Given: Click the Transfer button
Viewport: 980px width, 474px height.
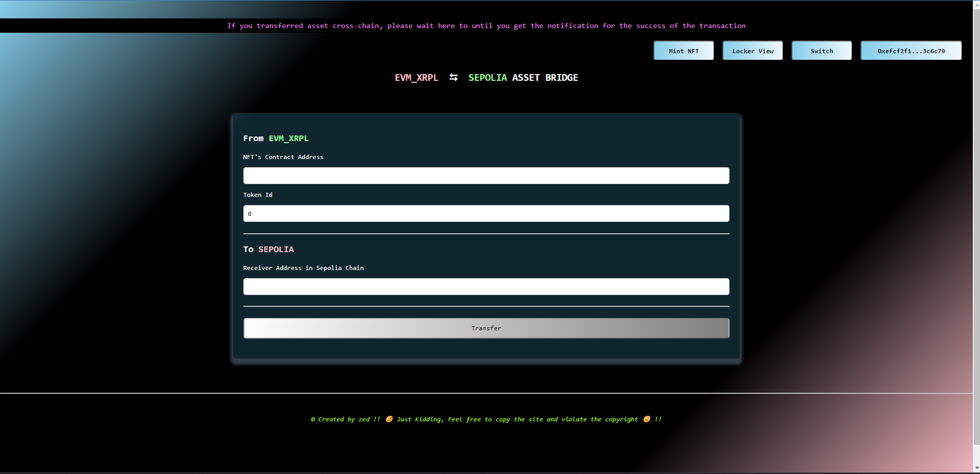Looking at the screenshot, I should click(486, 328).
